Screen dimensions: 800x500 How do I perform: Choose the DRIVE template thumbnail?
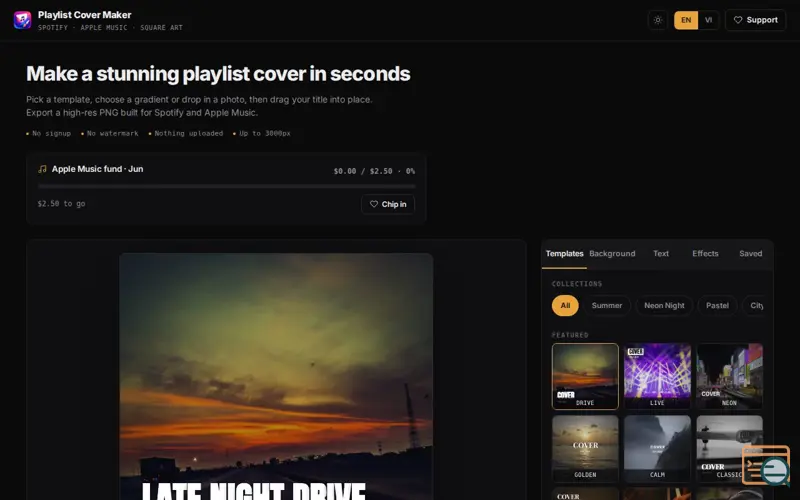coord(585,376)
